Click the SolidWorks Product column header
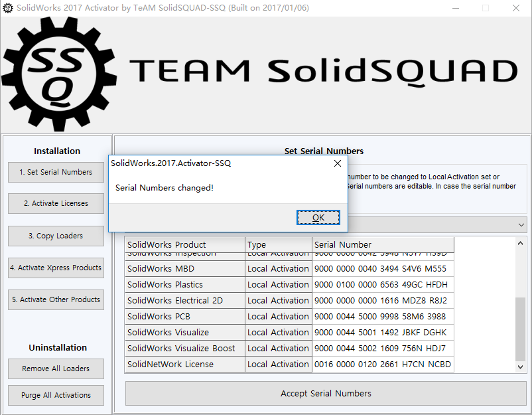Screen dimensions: 532x415 click(x=185, y=244)
